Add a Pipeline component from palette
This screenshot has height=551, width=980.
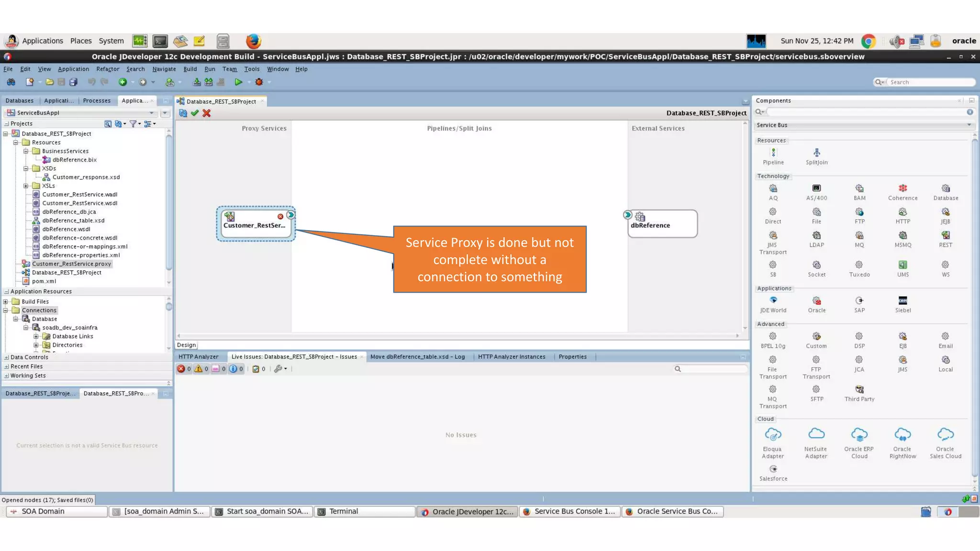pyautogui.click(x=773, y=153)
